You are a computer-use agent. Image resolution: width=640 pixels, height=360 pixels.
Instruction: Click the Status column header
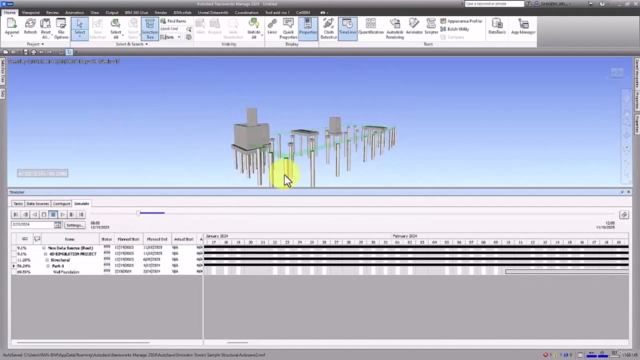107,239
